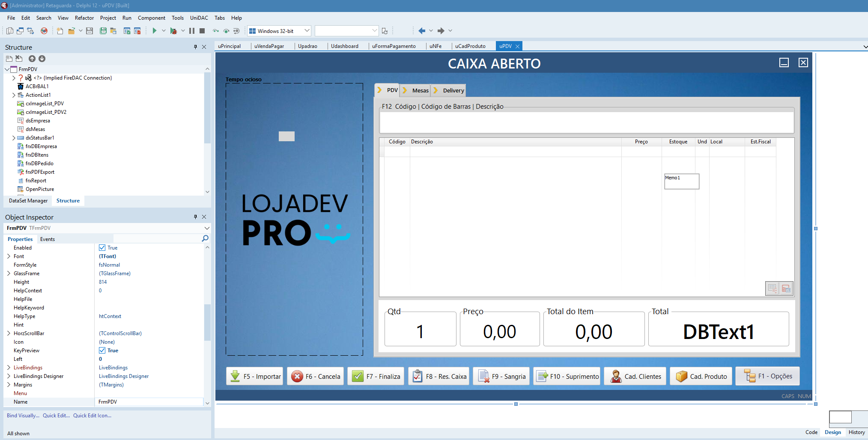
Task: Move selected component up in Structure
Action: [x=32, y=59]
